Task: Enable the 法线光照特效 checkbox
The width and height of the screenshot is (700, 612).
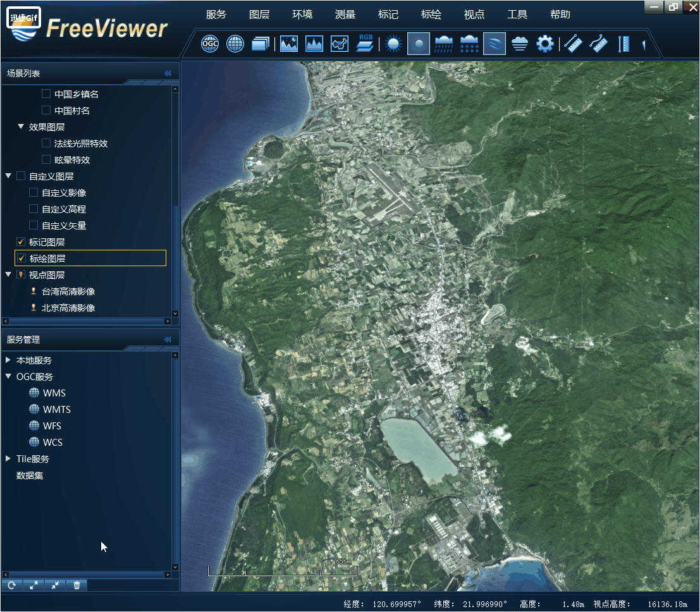Action: pyautogui.click(x=46, y=144)
